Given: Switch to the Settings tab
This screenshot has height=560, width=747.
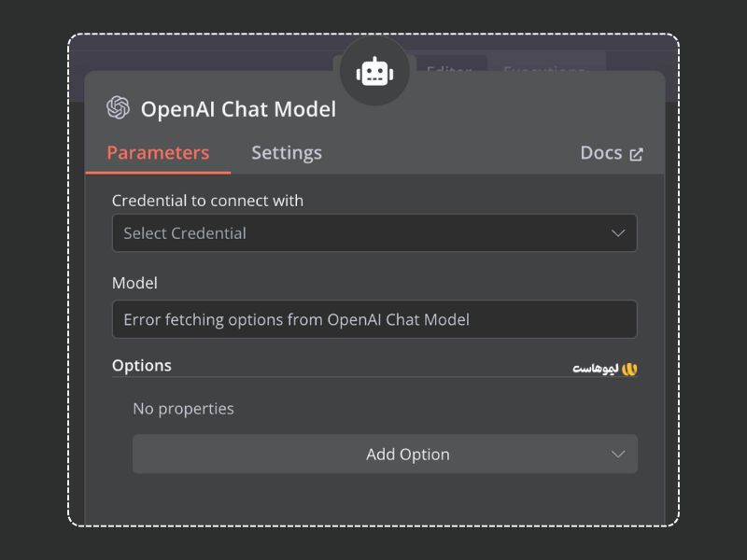Looking at the screenshot, I should point(287,153).
